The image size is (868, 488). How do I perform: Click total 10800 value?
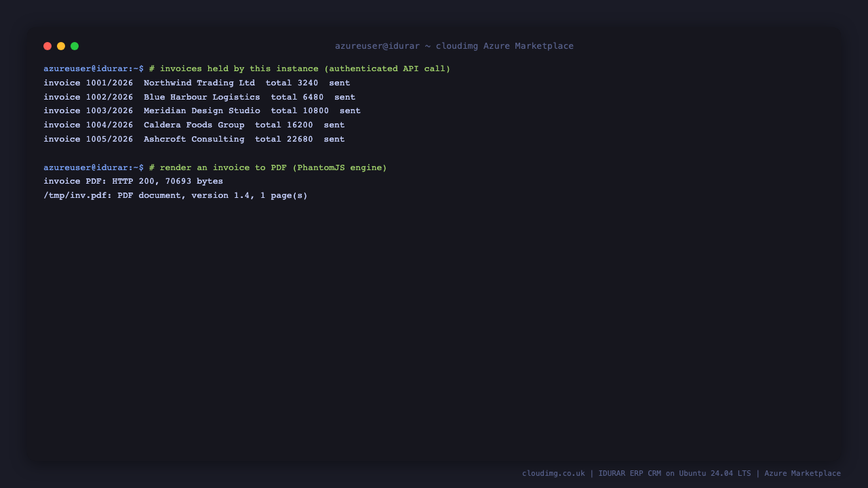(x=300, y=110)
